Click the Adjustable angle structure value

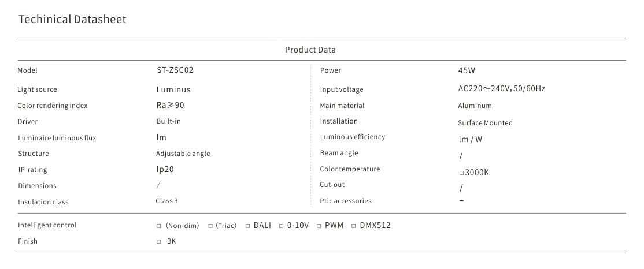183,154
